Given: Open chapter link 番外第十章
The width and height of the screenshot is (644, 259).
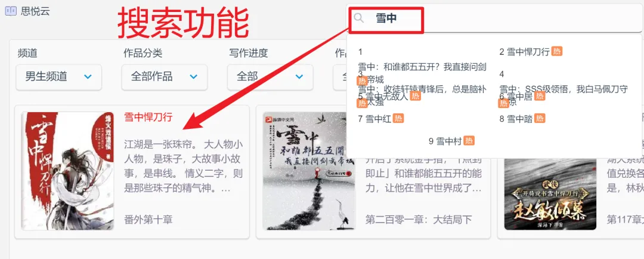Looking at the screenshot, I should click(148, 219).
